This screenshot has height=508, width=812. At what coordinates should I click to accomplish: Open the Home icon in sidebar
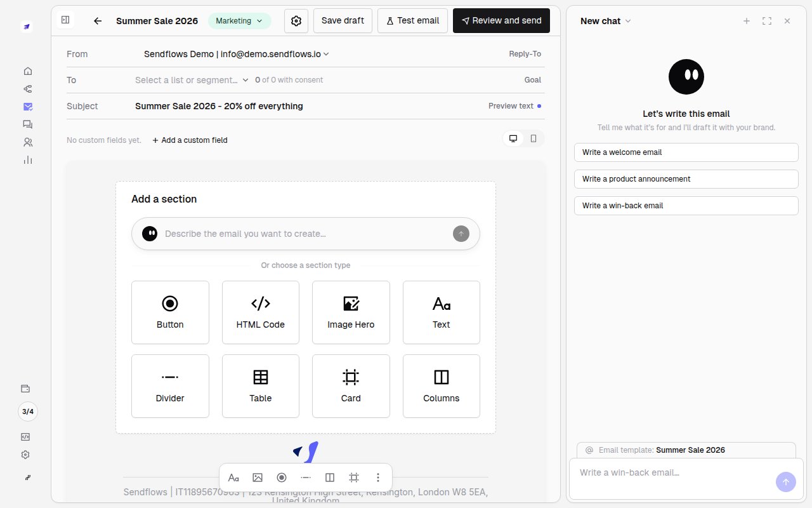click(27, 71)
